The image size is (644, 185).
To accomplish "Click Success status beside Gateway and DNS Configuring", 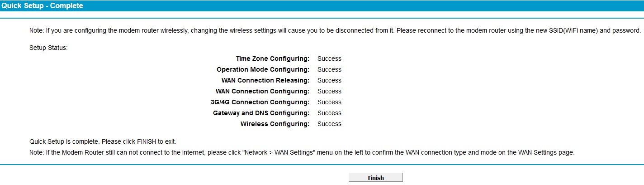I will click(329, 113).
